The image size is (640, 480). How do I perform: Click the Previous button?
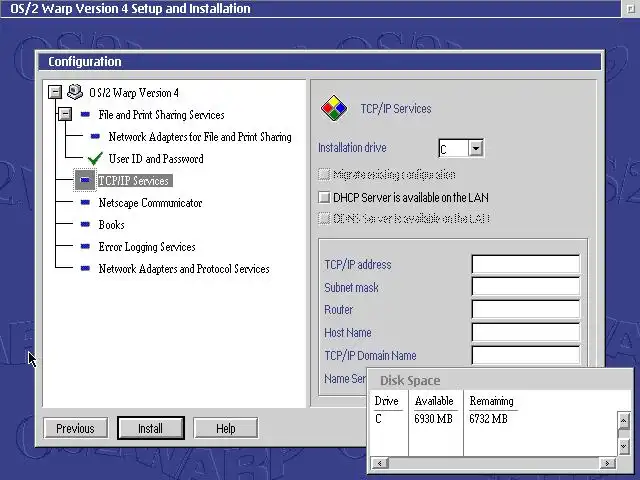[76, 428]
